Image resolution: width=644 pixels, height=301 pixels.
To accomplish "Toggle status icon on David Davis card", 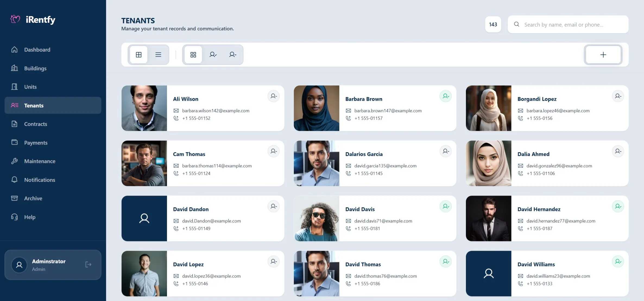I will tap(446, 206).
